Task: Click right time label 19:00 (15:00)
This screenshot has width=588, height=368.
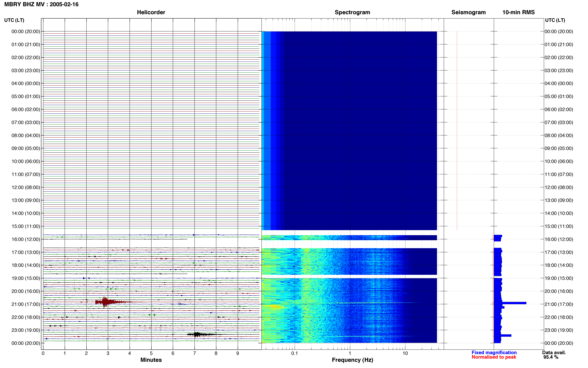Action: pyautogui.click(x=559, y=278)
